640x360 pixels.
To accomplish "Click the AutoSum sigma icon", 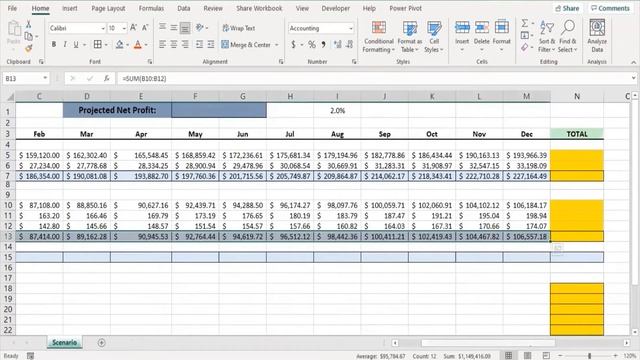I will click(x=525, y=23).
